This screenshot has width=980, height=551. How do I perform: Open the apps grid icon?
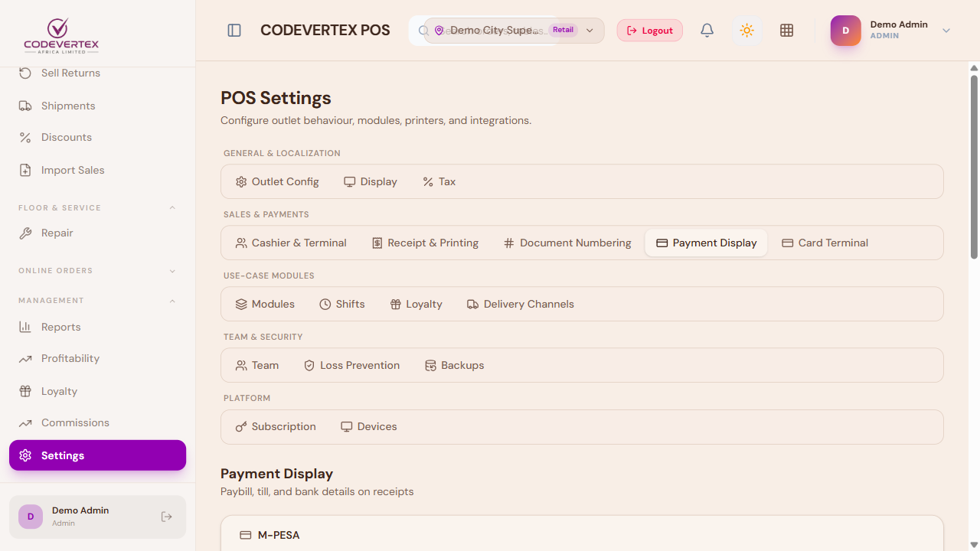pos(786,31)
